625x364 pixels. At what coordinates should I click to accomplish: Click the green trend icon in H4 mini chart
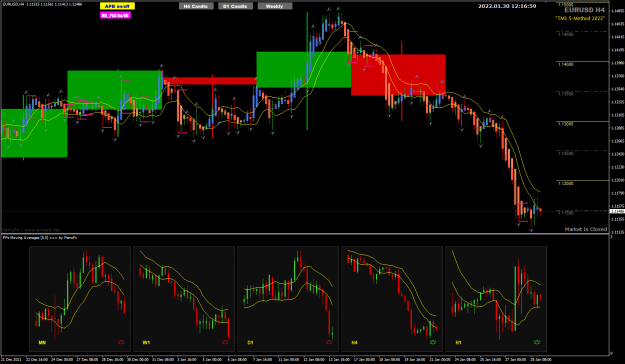click(433, 342)
